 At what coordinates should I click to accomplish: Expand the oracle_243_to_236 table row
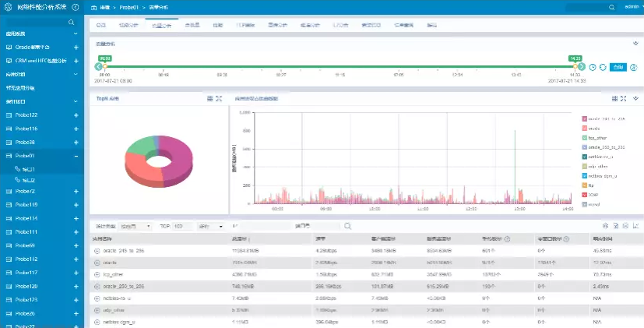point(97,251)
